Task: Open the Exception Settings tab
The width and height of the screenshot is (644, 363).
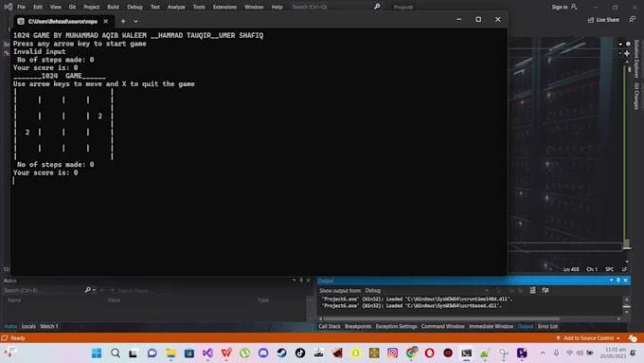Action: point(396,326)
